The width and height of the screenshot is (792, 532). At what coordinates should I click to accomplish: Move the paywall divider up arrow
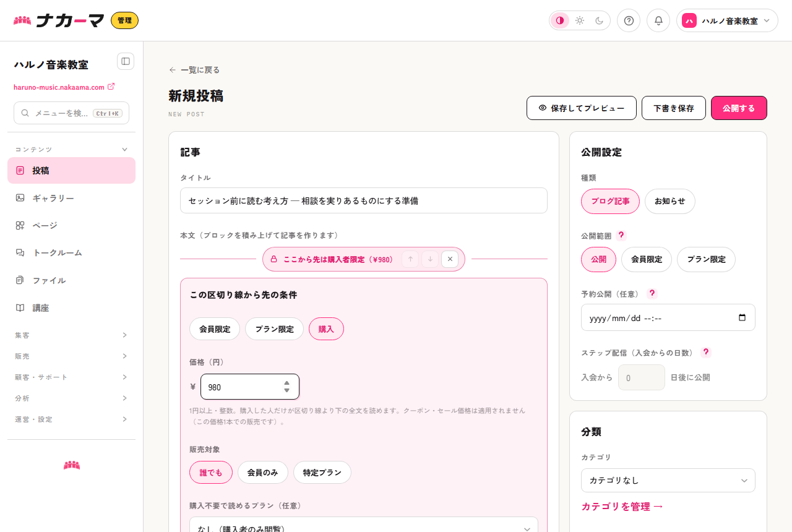tap(410, 259)
